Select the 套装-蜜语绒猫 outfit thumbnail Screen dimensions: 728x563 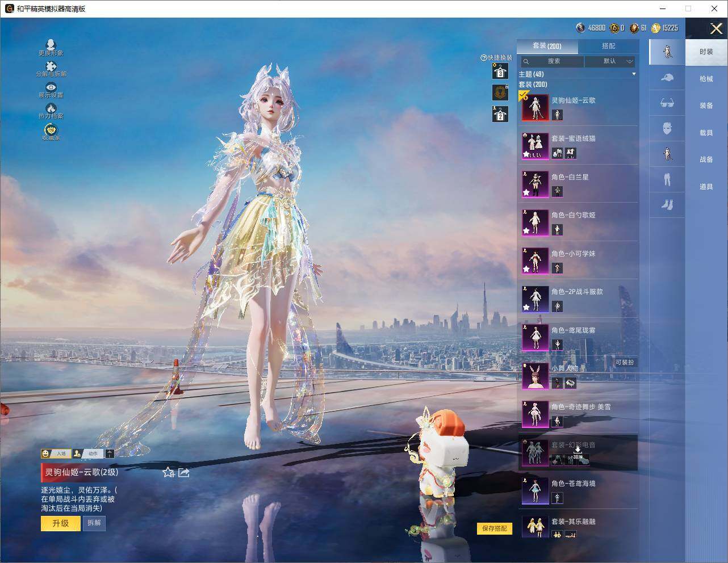point(535,146)
